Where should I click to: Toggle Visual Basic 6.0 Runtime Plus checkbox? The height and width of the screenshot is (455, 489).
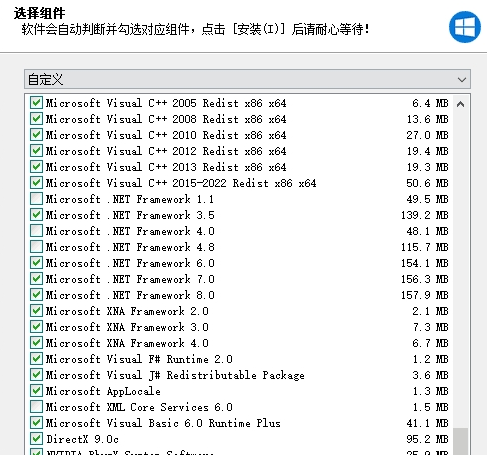[x=36, y=423]
